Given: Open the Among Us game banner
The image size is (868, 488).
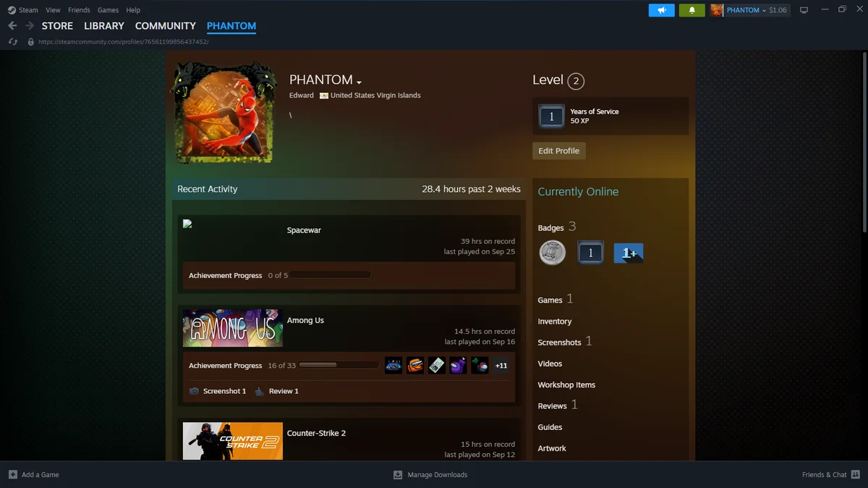Looking at the screenshot, I should (x=233, y=328).
